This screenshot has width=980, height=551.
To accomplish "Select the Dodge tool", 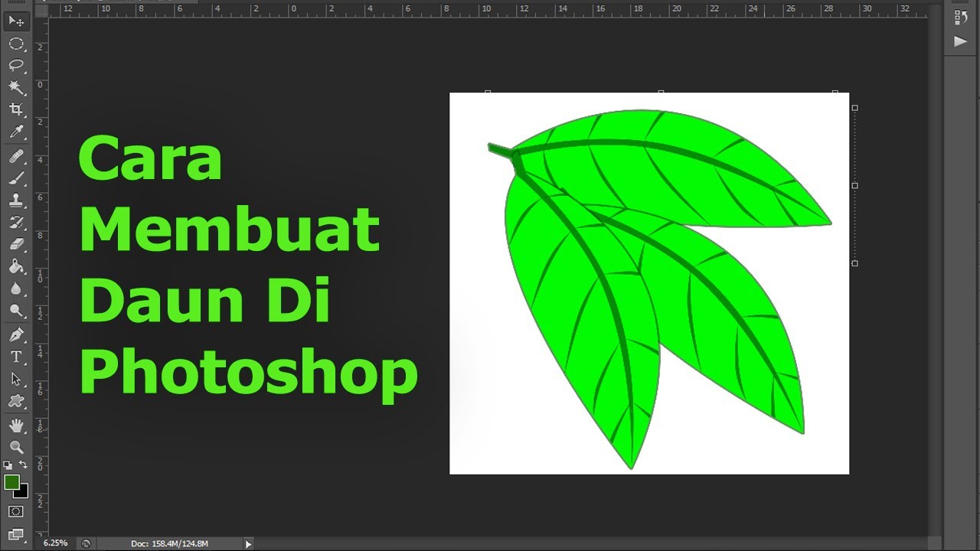I will (16, 311).
